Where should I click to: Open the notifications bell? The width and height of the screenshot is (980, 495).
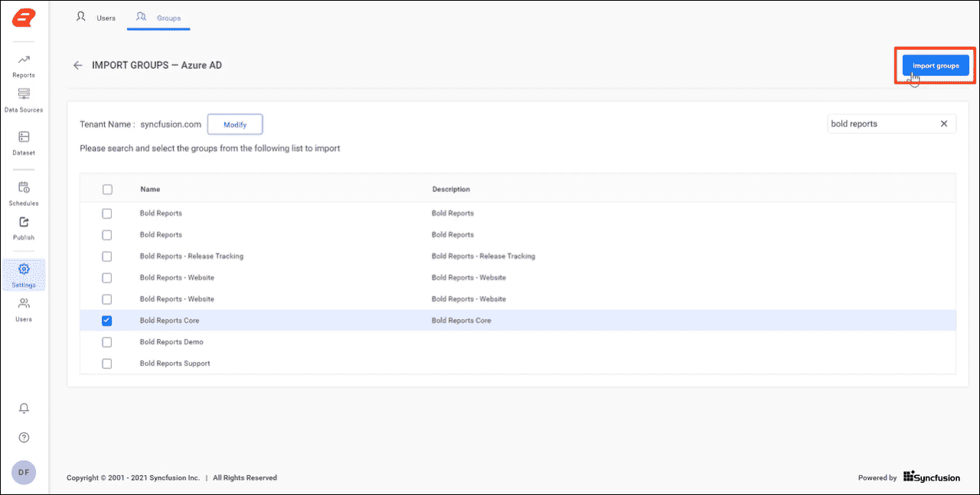point(24,409)
